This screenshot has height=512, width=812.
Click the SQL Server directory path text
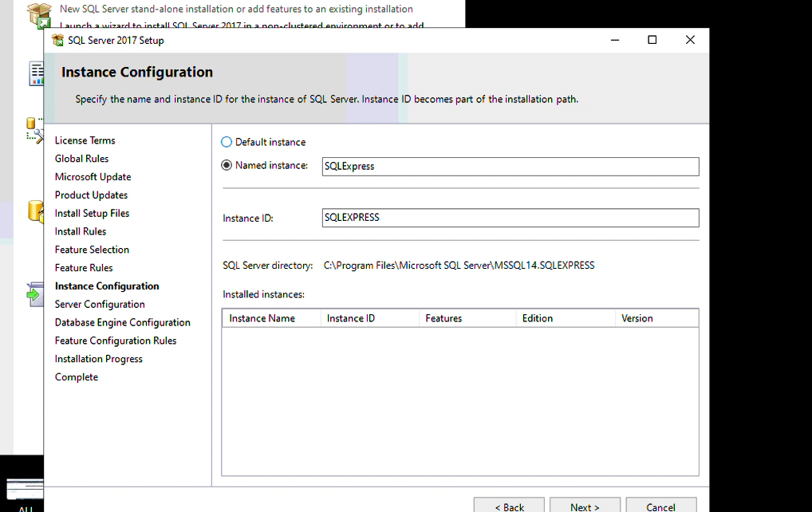[459, 265]
